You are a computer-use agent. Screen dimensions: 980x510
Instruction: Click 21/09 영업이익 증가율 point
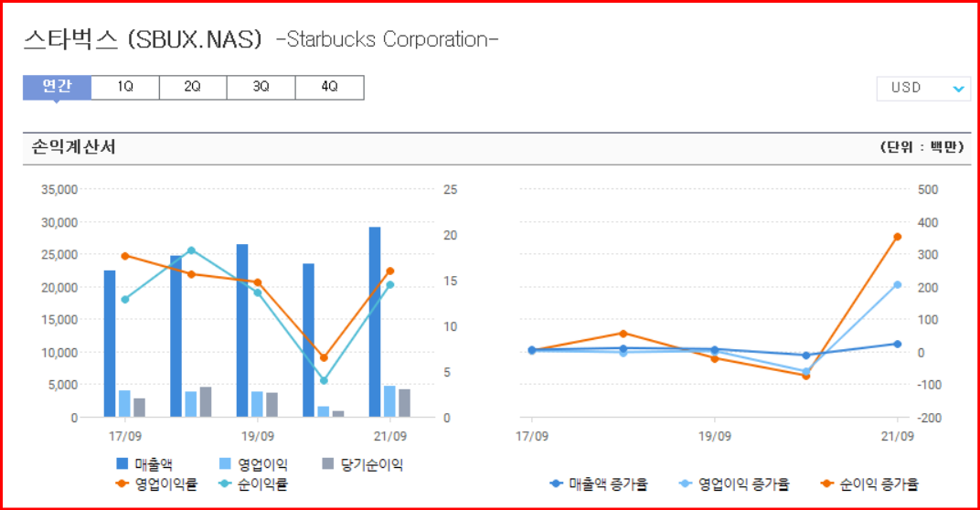click(x=898, y=285)
